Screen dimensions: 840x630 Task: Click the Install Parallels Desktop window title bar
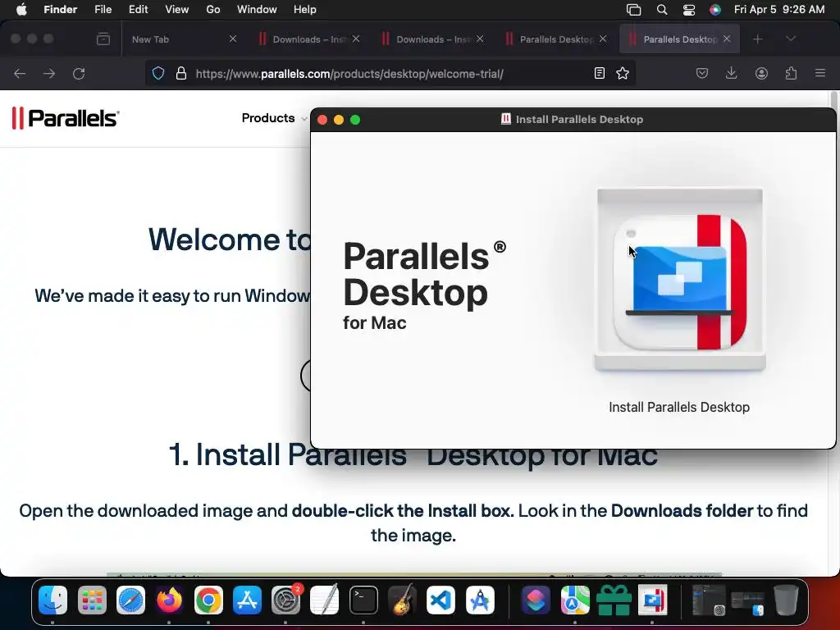coord(573,120)
